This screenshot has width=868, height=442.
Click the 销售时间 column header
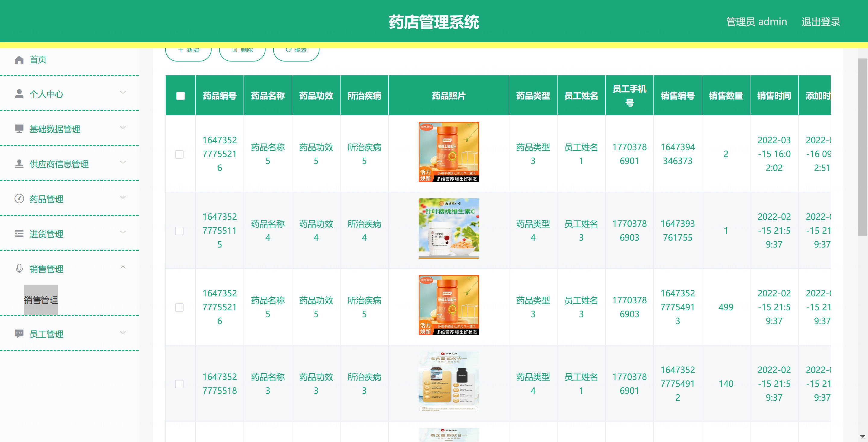tap(774, 96)
